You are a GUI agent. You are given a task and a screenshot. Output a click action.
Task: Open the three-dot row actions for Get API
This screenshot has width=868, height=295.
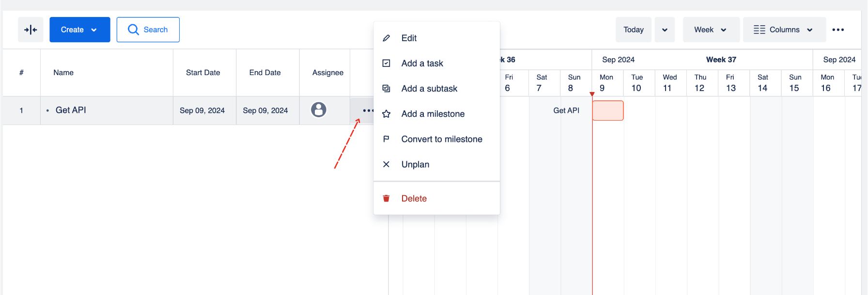pyautogui.click(x=368, y=110)
